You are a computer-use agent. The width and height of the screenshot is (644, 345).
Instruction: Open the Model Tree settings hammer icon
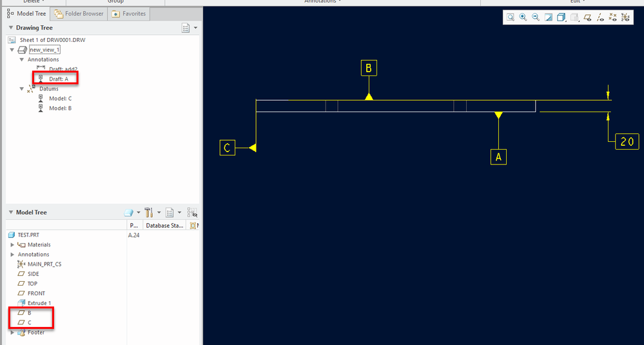[149, 212]
